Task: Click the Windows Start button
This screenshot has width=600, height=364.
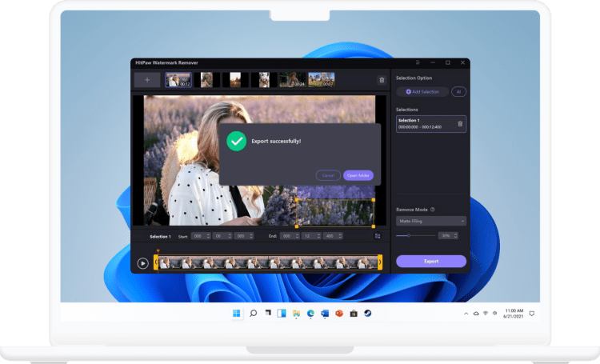Action: click(x=237, y=313)
